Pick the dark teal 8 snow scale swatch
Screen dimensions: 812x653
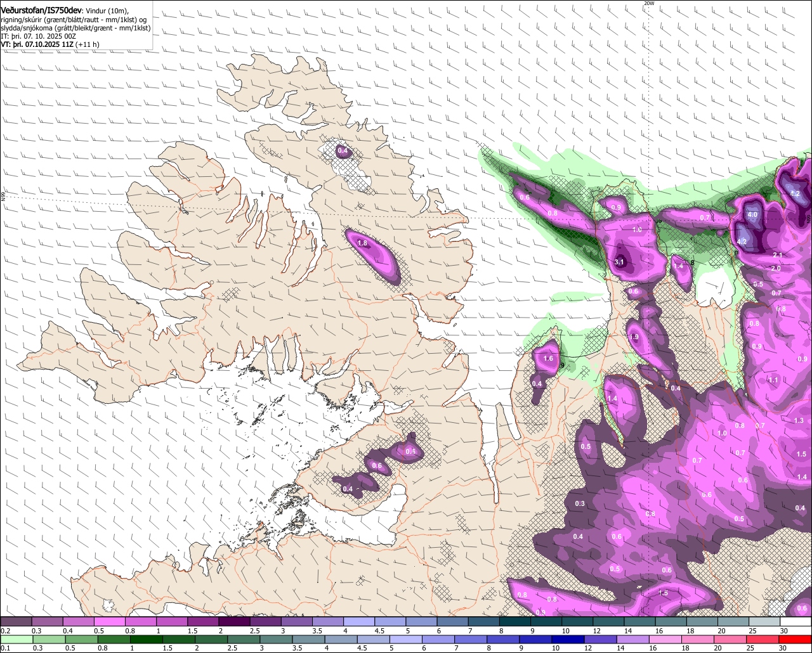click(x=515, y=622)
